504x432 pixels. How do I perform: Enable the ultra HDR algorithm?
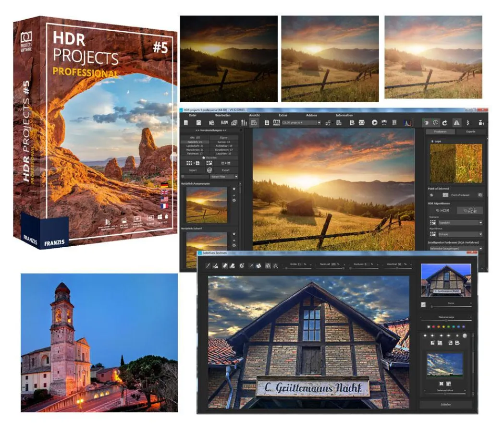pos(470,211)
